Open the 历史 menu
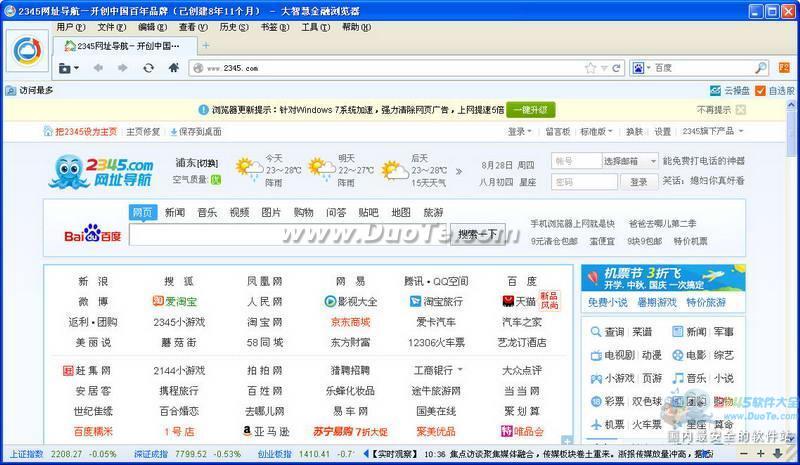 pos(234,27)
